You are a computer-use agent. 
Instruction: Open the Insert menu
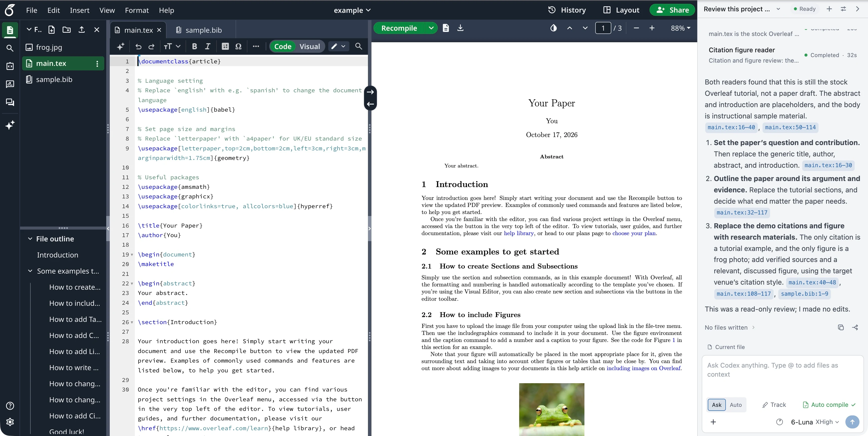(x=80, y=10)
